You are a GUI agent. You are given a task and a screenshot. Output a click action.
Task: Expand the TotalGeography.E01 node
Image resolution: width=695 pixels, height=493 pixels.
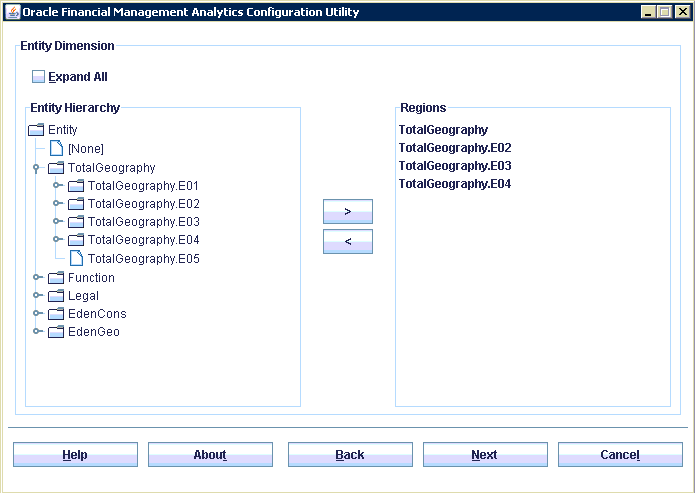coord(57,185)
